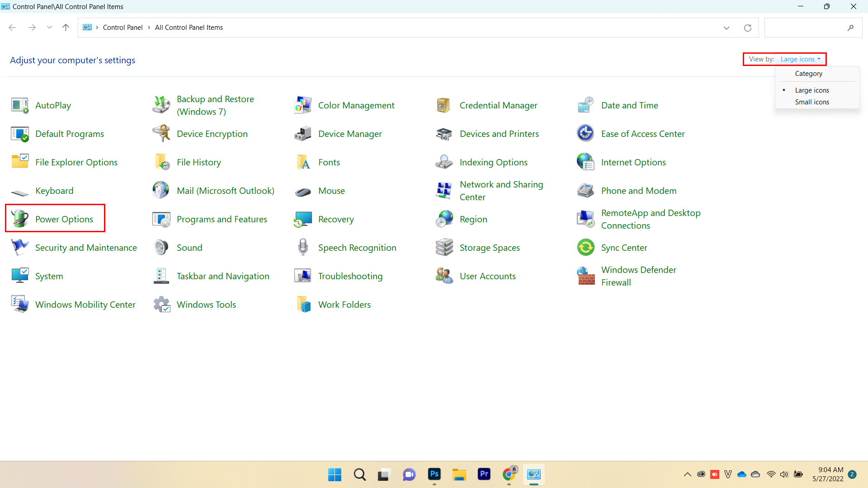868x488 pixels.
Task: Open Mail (Microsoft Outlook) icon
Action: tap(161, 191)
